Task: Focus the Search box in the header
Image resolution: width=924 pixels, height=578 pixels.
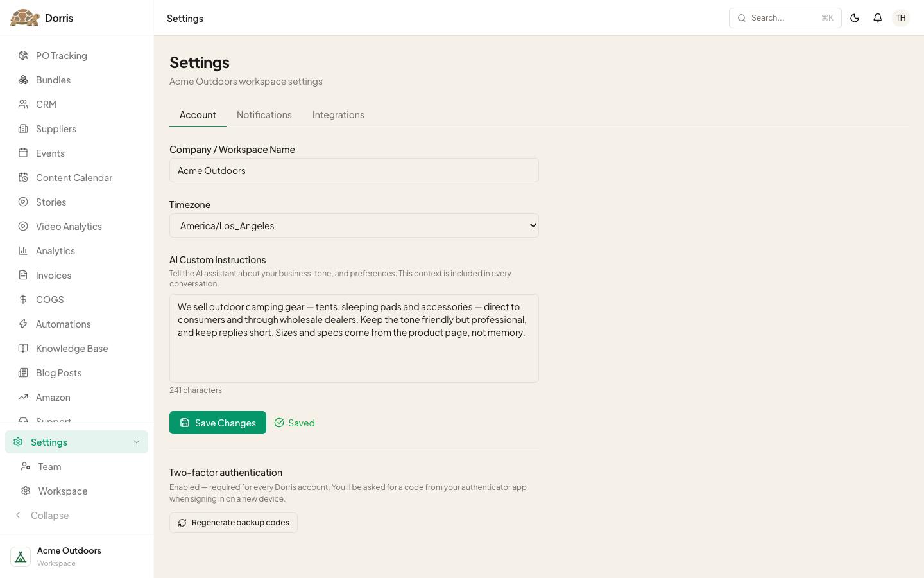Action: point(785,18)
